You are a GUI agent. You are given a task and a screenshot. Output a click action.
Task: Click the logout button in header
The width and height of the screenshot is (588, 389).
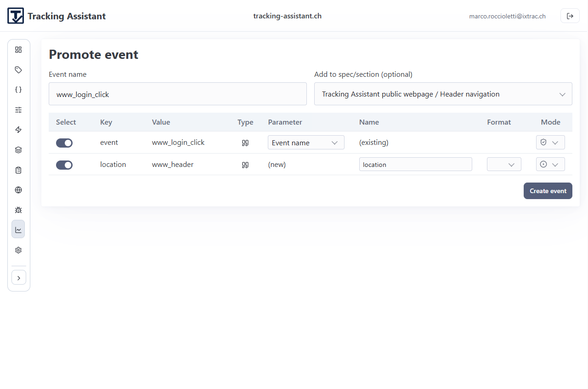click(x=570, y=16)
